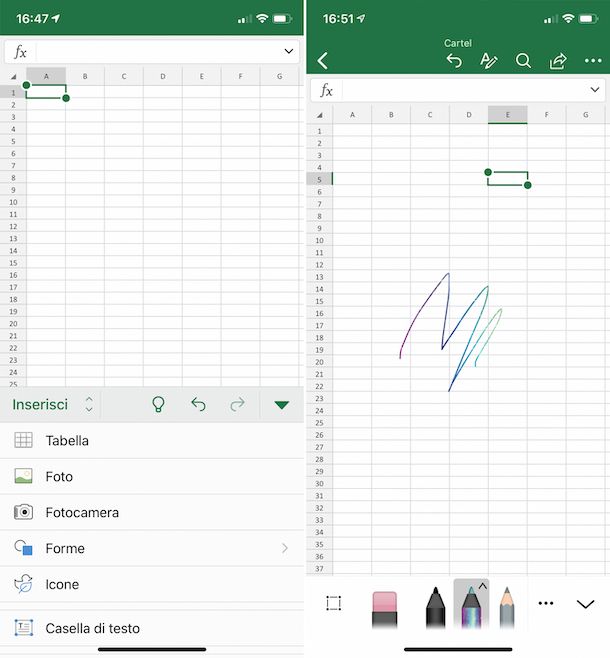
Task: Expand the right sheet's formula bar
Action: pyautogui.click(x=594, y=89)
